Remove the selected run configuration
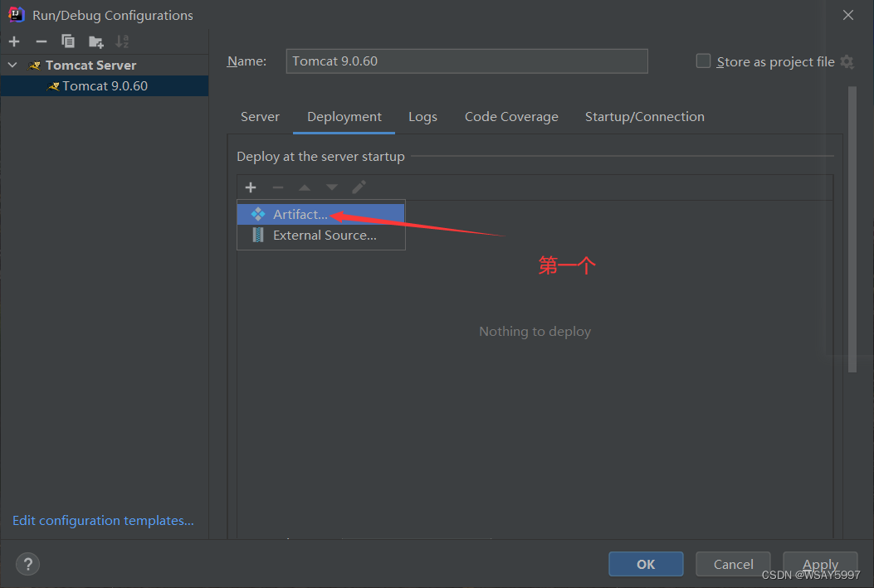 [x=42, y=41]
